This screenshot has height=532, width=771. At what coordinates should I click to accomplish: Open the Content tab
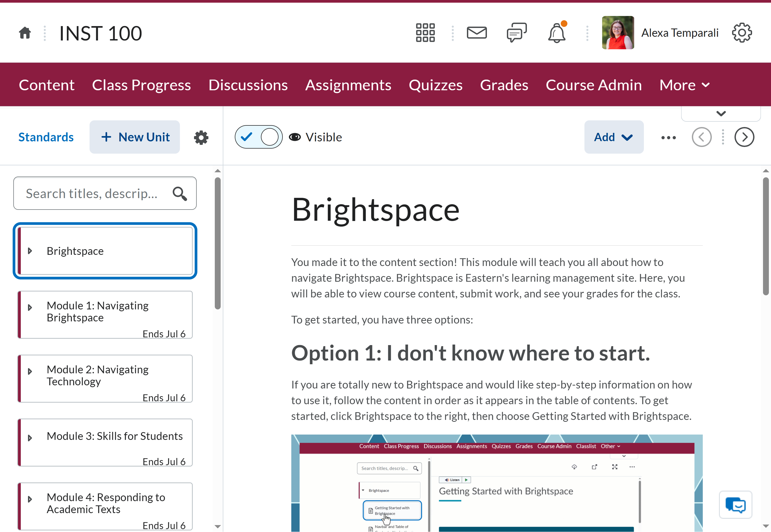tap(46, 85)
